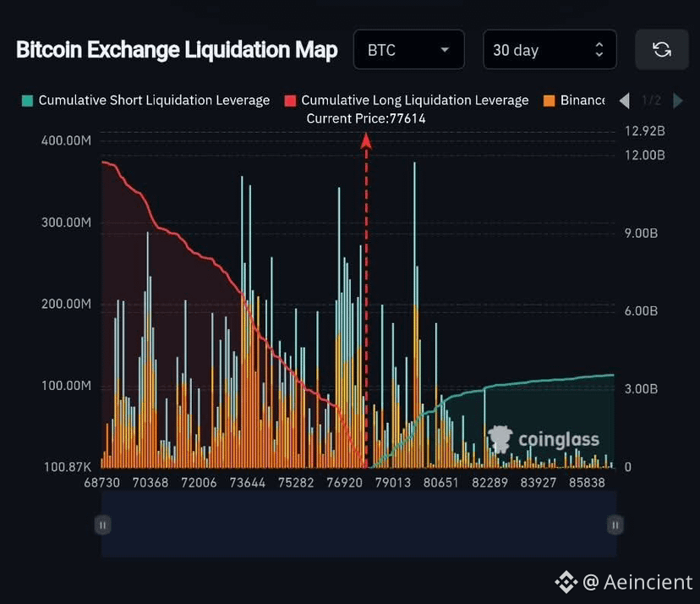Click the 1/2 legend page indicator
This screenshot has height=604, width=700.
[x=651, y=101]
